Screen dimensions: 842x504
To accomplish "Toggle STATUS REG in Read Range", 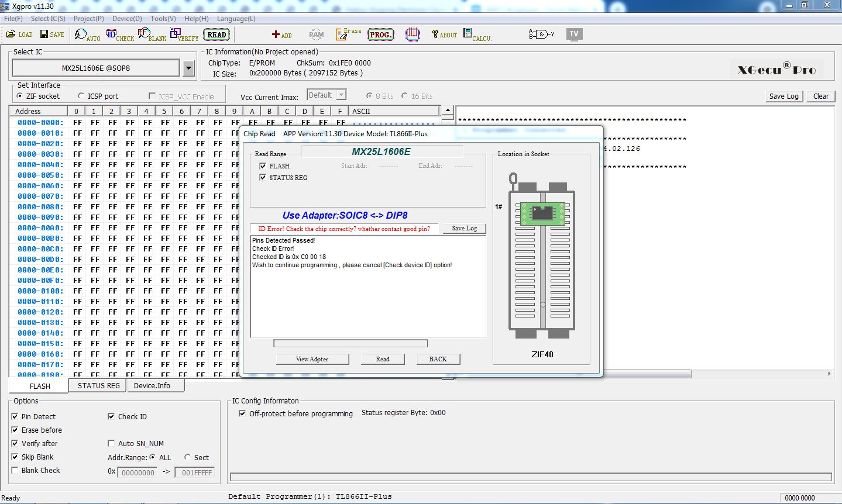I will pos(263,177).
